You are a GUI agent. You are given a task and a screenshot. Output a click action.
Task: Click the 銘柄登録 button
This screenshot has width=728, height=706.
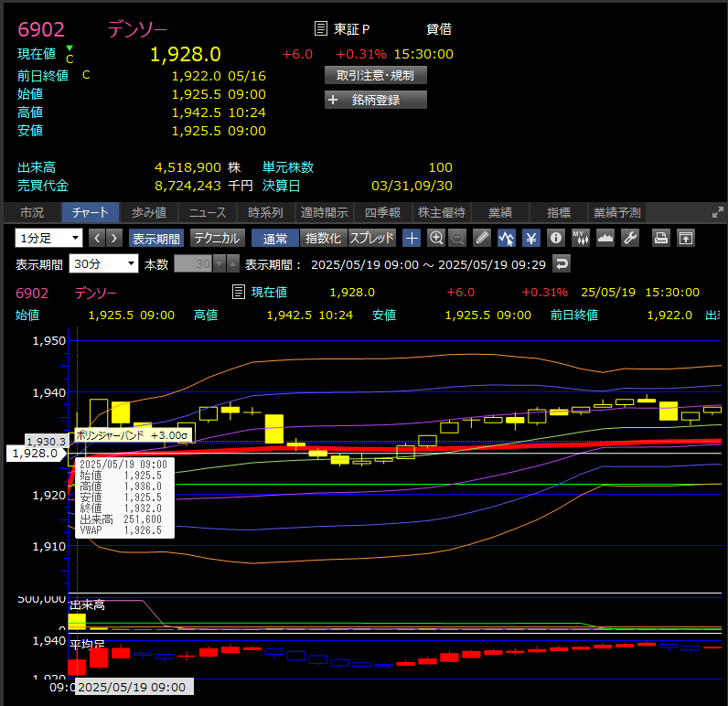pyautogui.click(x=376, y=100)
